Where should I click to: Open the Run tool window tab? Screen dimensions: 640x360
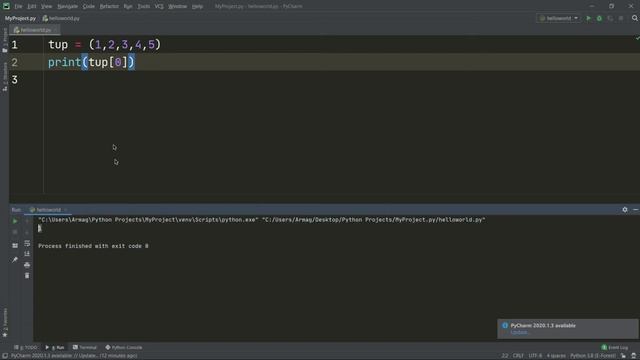(55, 347)
